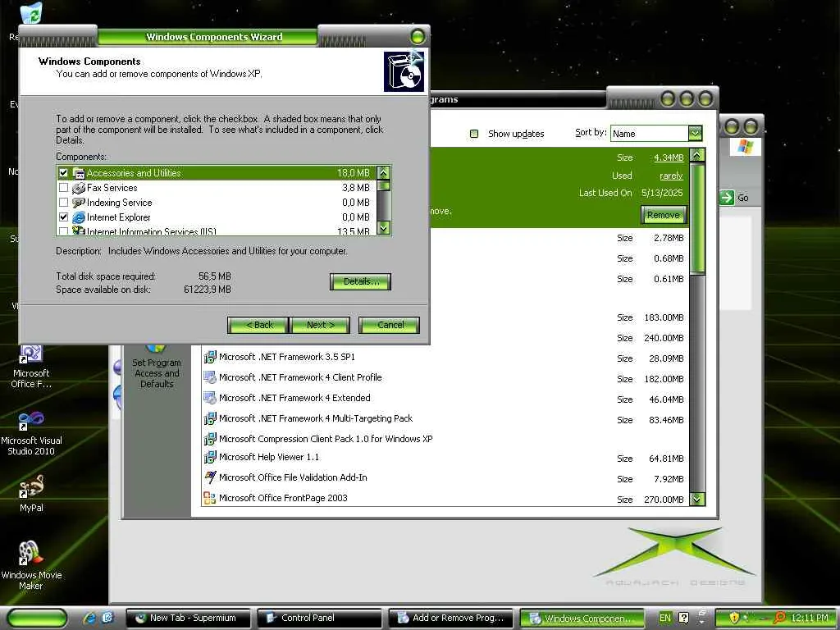Viewport: 840px width, 630px height.
Task: Click the second Quick Launch icon
Action: pyautogui.click(x=107, y=619)
